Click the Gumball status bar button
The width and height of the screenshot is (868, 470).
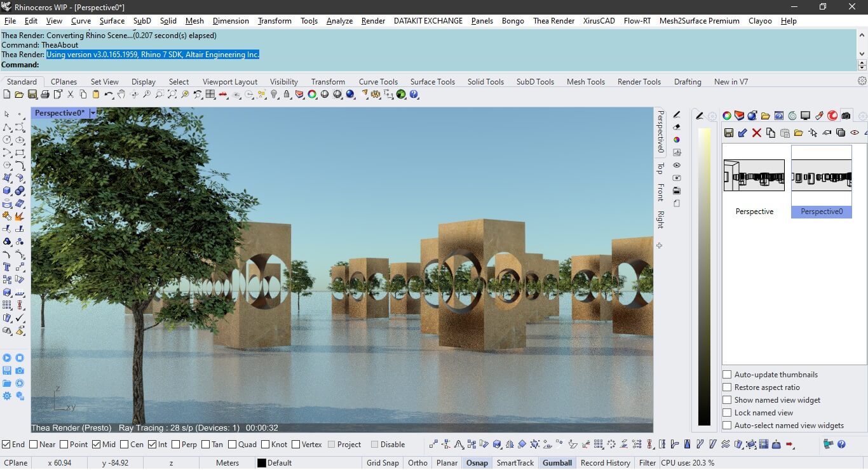557,463
